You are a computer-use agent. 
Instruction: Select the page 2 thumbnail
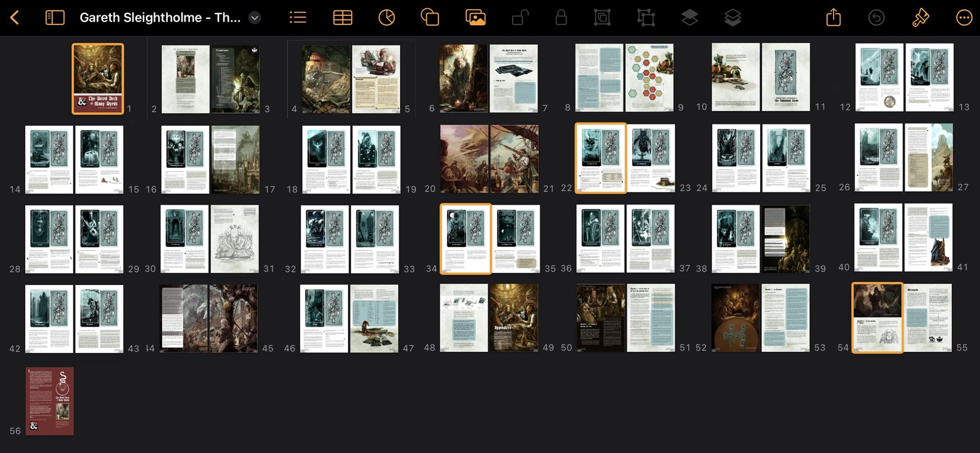coord(186,79)
